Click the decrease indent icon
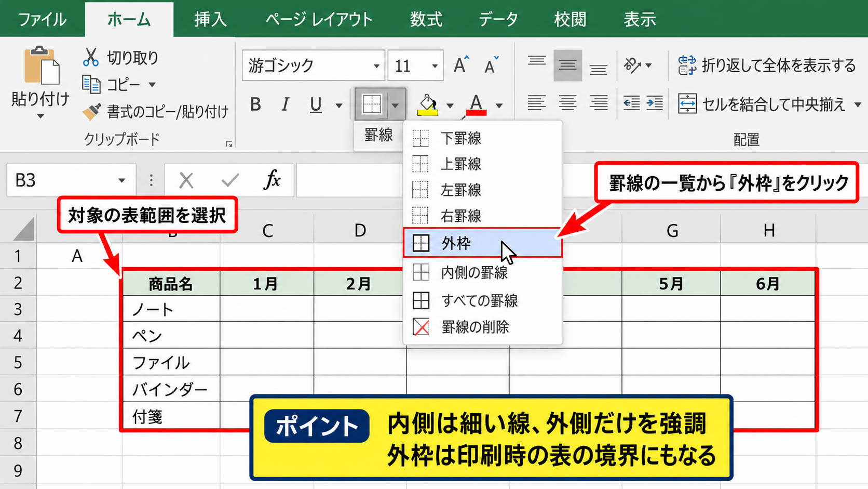This screenshot has width=868, height=489. (x=631, y=103)
